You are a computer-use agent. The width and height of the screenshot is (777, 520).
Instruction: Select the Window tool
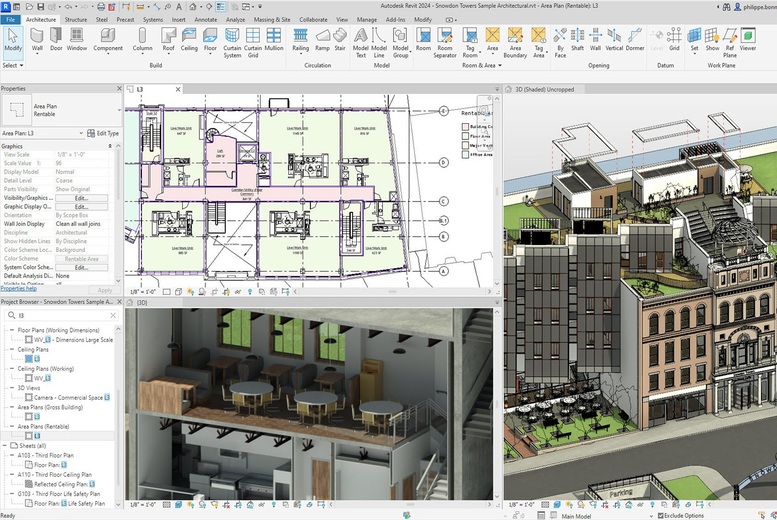76,40
